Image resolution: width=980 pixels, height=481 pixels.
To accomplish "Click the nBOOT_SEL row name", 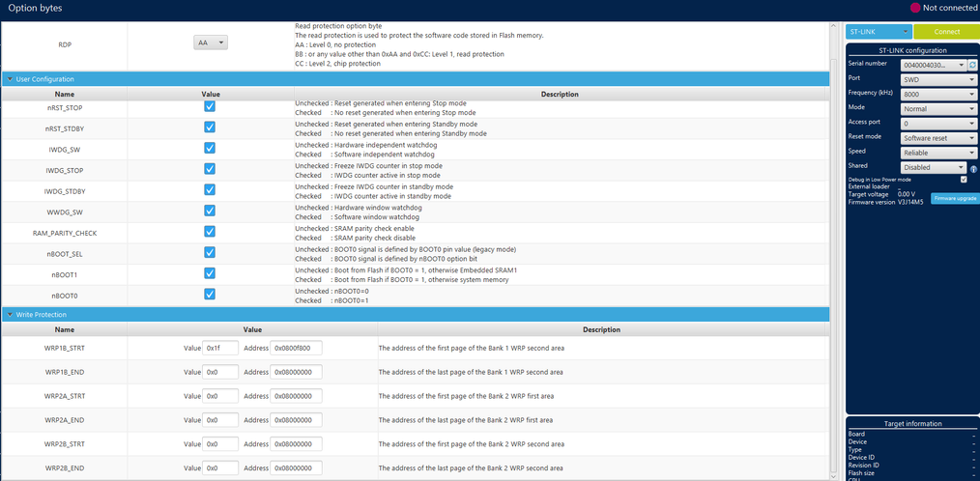I will [65, 254].
